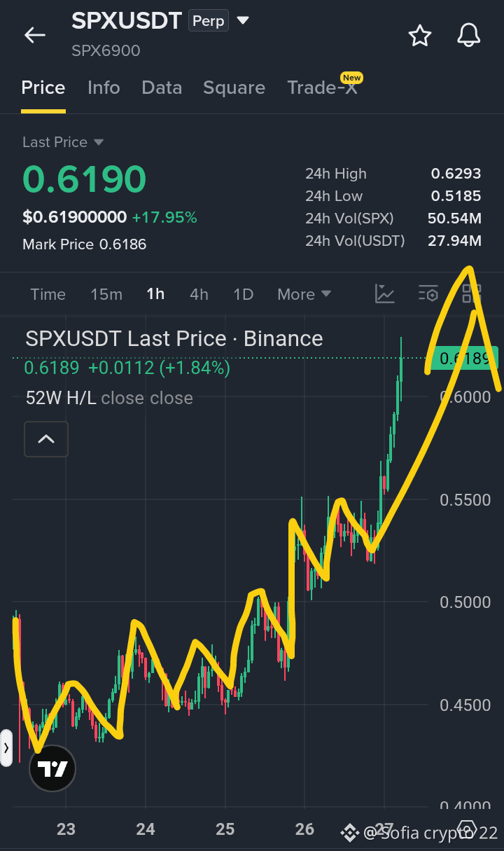Click the date 25 on time axis
The height and width of the screenshot is (851, 504).
[x=225, y=829]
